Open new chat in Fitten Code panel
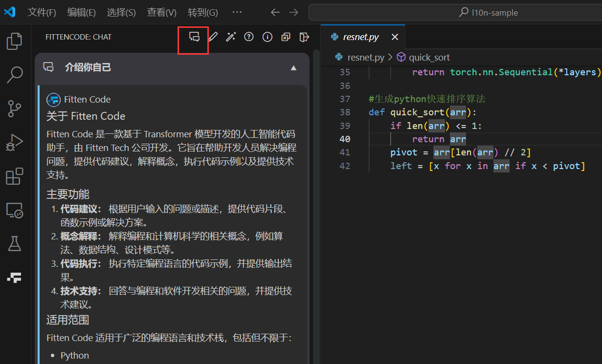 coord(194,37)
